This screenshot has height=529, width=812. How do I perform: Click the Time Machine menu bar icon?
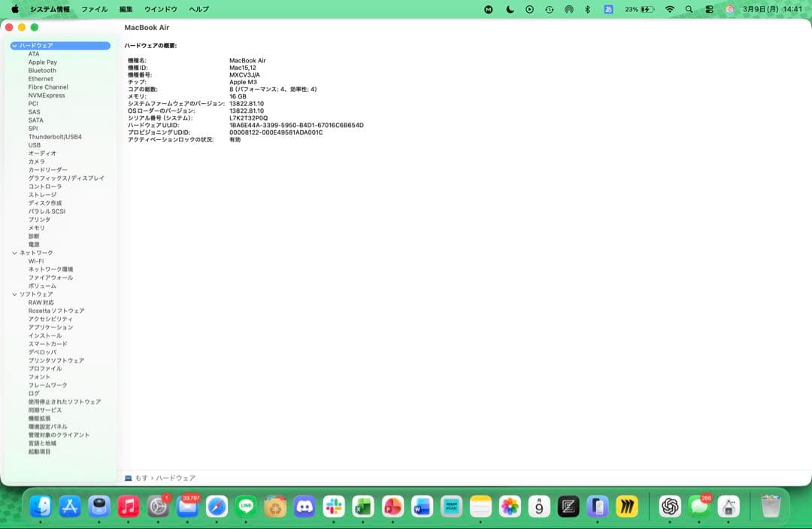click(550, 9)
